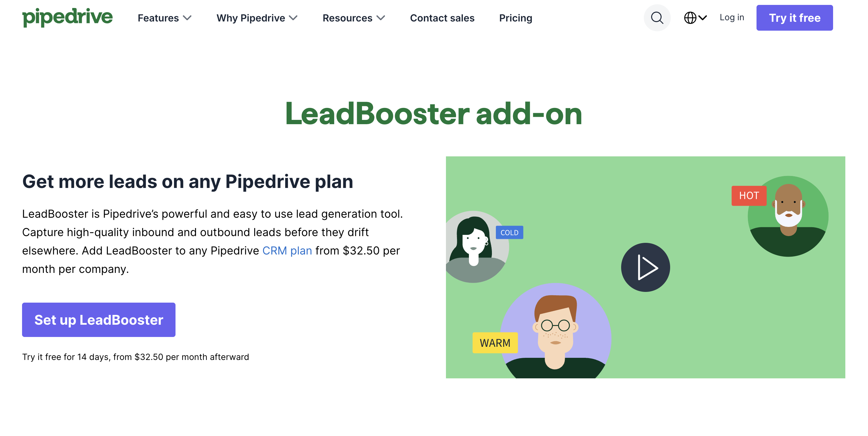Click 'Try it free for 14 days' note
Viewport: 868px width, 436px height.
135,357
